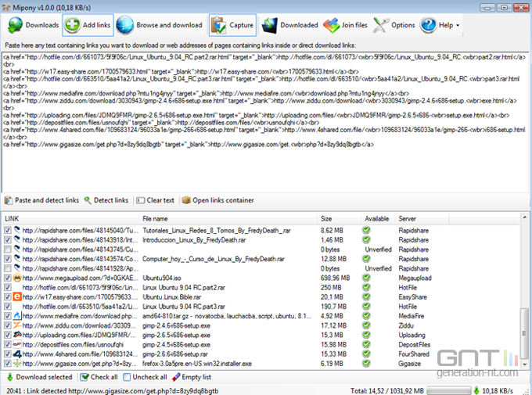Check the unverified rapidshare 48141928 row checkbox
532x395 pixels.
coord(8,268)
